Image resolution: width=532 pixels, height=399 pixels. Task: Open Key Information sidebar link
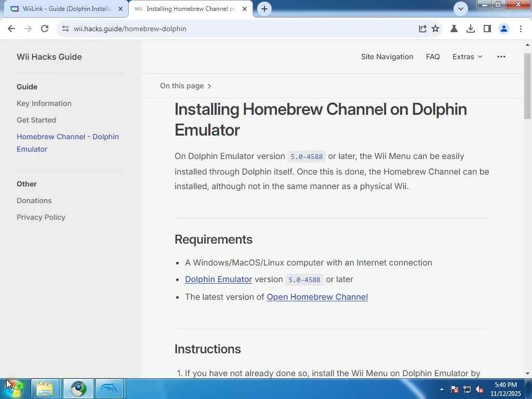pyautogui.click(x=44, y=103)
